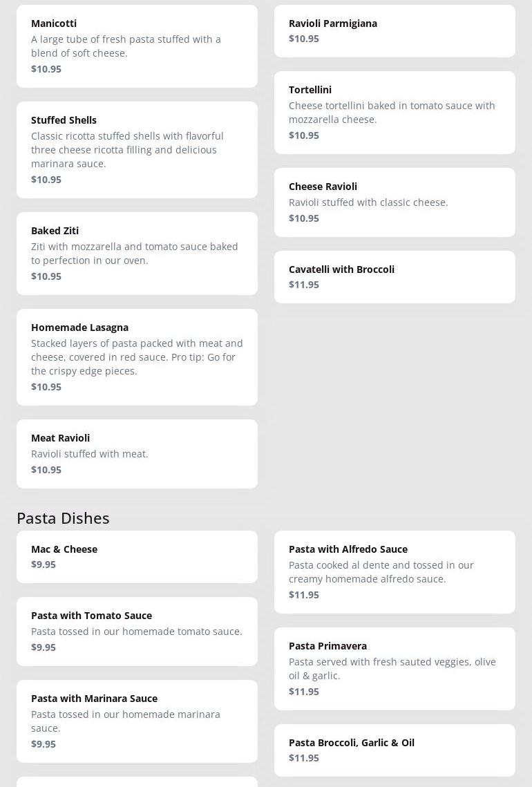This screenshot has height=787, width=532.
Task: Click the Tortellini description text
Action: [392, 113]
